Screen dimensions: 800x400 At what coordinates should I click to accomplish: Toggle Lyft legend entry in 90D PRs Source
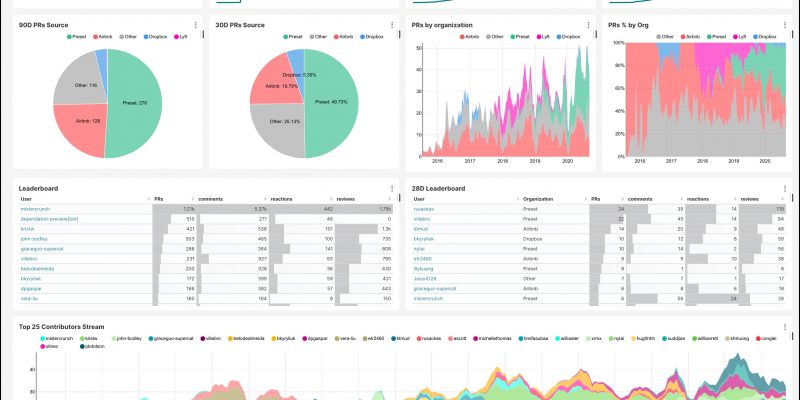click(x=182, y=37)
